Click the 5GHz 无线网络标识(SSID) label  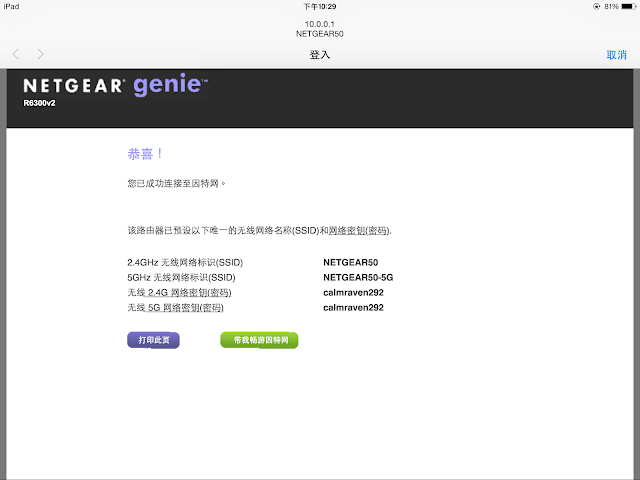click(x=182, y=278)
